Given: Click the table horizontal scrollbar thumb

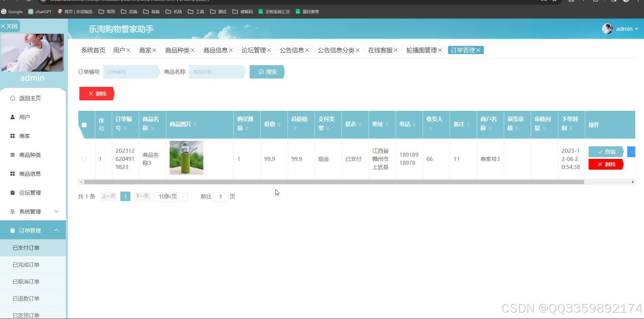Looking at the screenshot, I should pyautogui.click(x=334, y=182).
